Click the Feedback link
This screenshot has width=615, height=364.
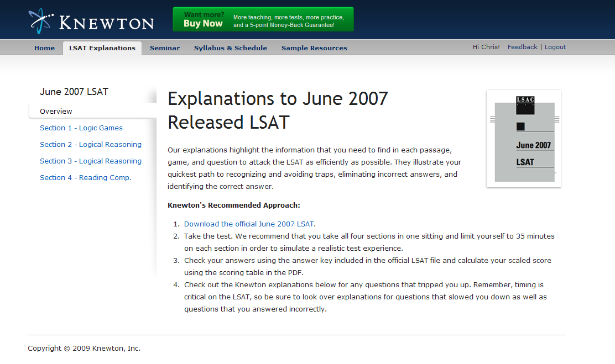coord(523,47)
